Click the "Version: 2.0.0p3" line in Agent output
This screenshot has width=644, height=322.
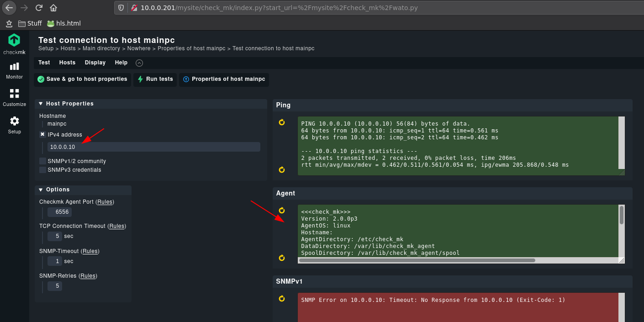pos(329,219)
